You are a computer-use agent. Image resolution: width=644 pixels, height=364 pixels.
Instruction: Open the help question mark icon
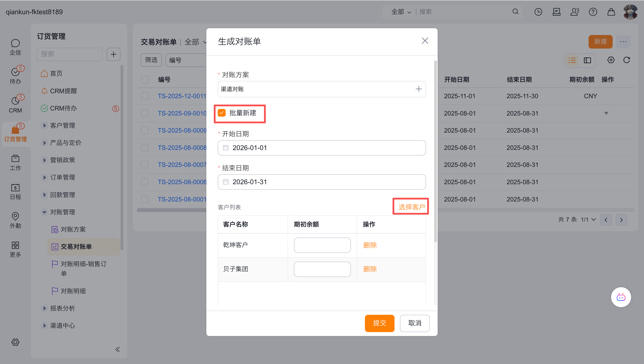pyautogui.click(x=593, y=12)
